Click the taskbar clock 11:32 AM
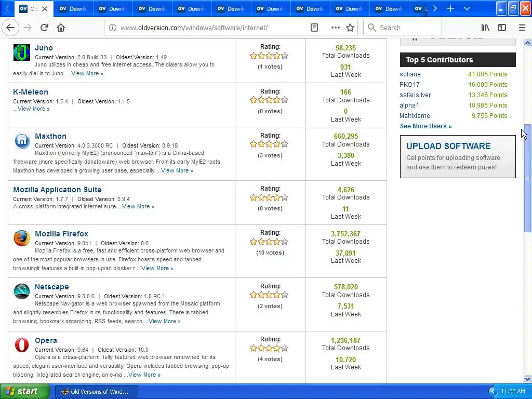The width and height of the screenshot is (532, 399). [513, 392]
